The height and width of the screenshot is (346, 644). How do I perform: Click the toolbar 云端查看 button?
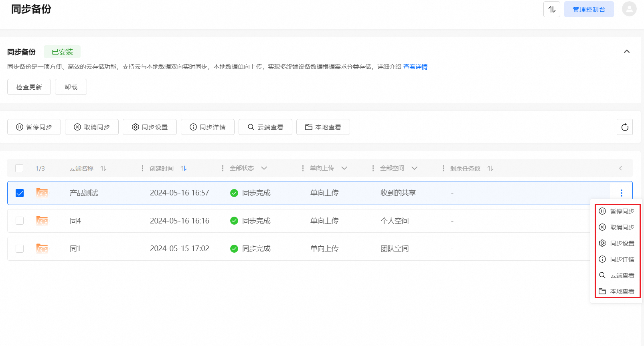(x=265, y=127)
